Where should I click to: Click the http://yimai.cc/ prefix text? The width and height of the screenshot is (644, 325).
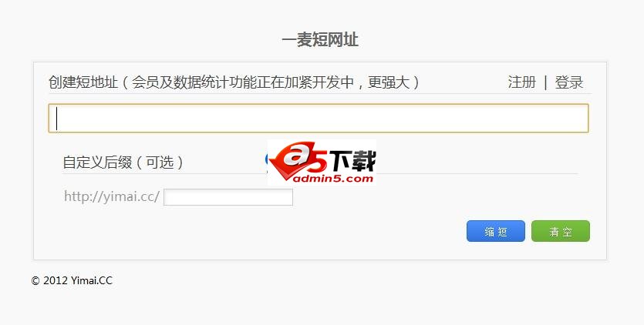click(x=112, y=196)
